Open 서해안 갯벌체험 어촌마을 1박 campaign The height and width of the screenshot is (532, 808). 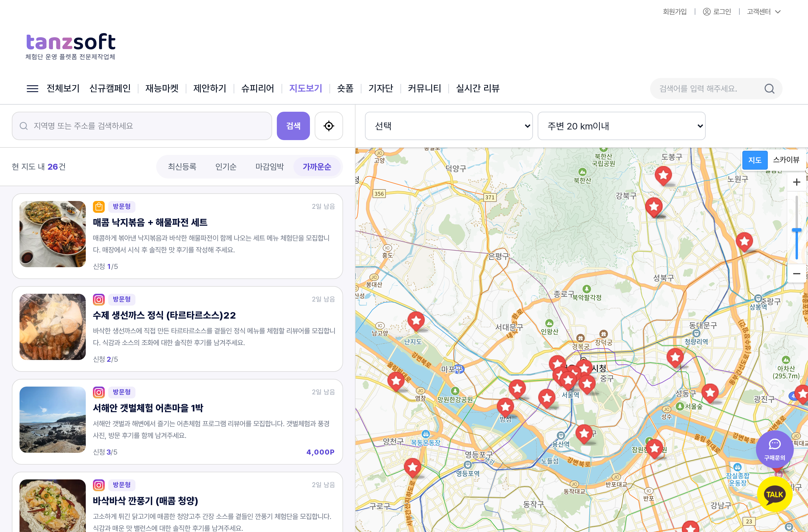(x=148, y=408)
